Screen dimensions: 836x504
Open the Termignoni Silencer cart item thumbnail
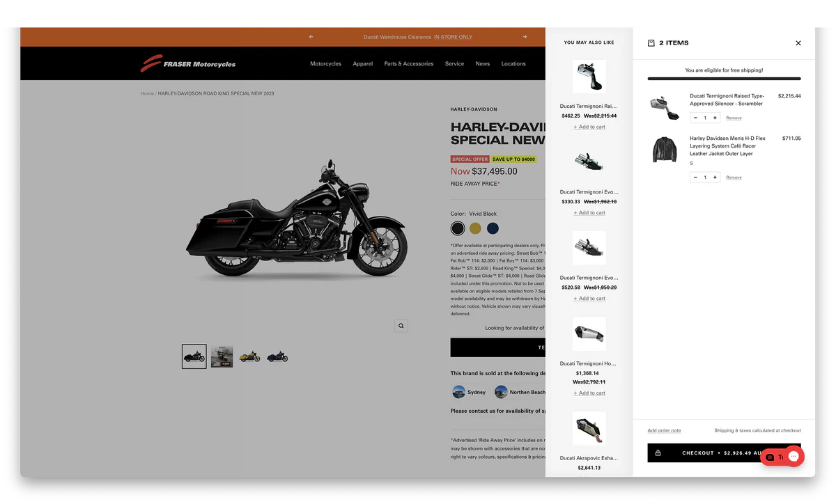pos(664,108)
